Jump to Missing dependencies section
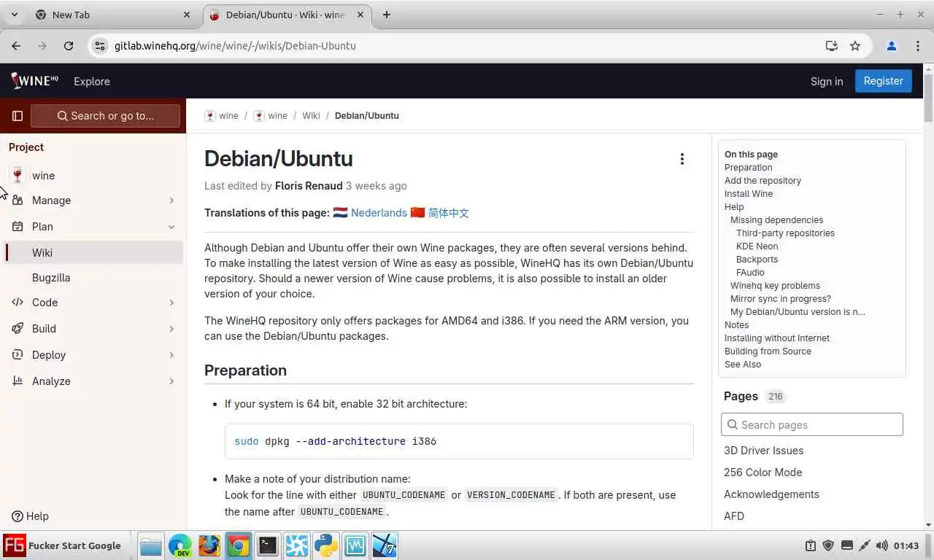 776,220
